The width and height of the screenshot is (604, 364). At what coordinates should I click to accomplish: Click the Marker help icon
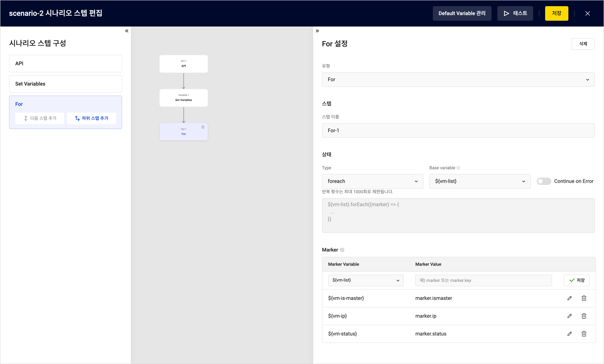342,250
